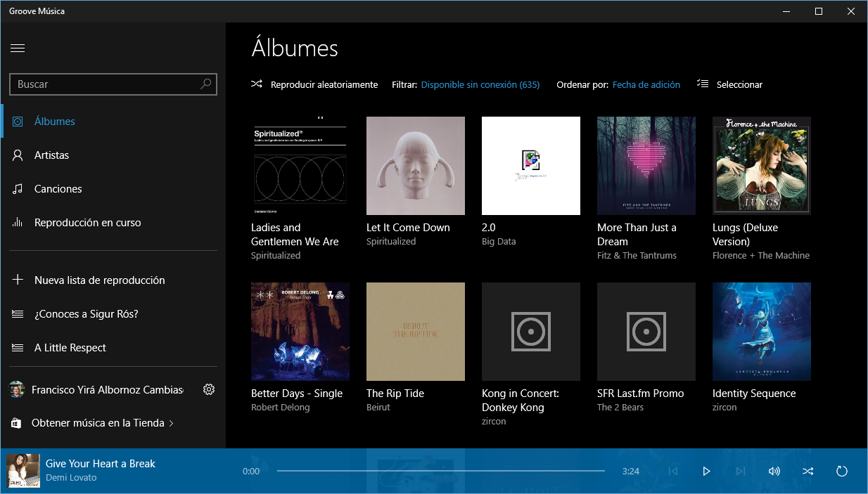Click playlist icon beside ¿Conoces a Sigur Rós?

[x=18, y=314]
